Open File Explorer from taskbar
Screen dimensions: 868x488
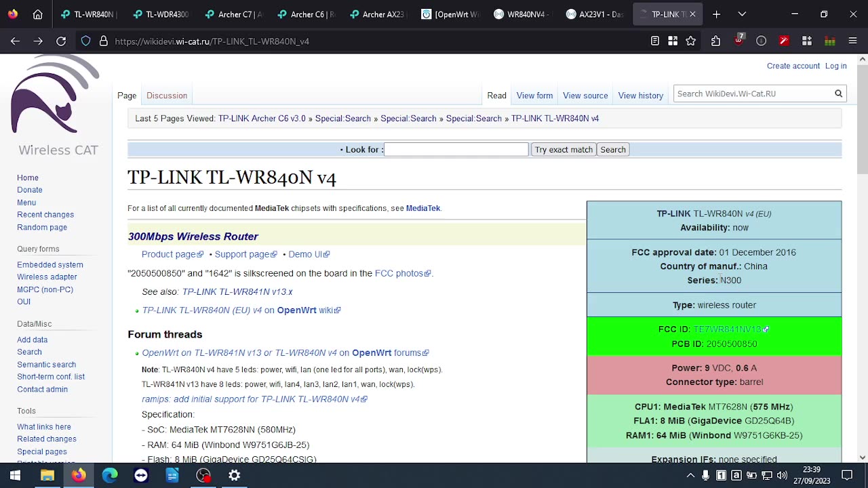(x=47, y=475)
